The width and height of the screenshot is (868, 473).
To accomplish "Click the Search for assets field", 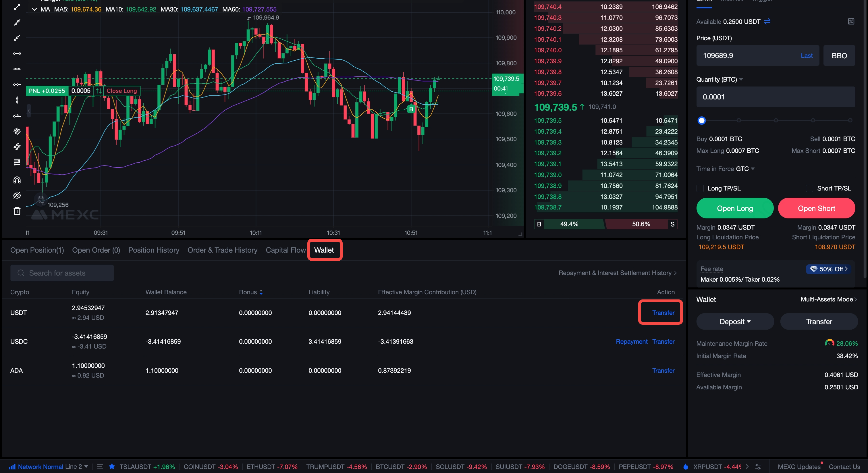I will coord(62,273).
